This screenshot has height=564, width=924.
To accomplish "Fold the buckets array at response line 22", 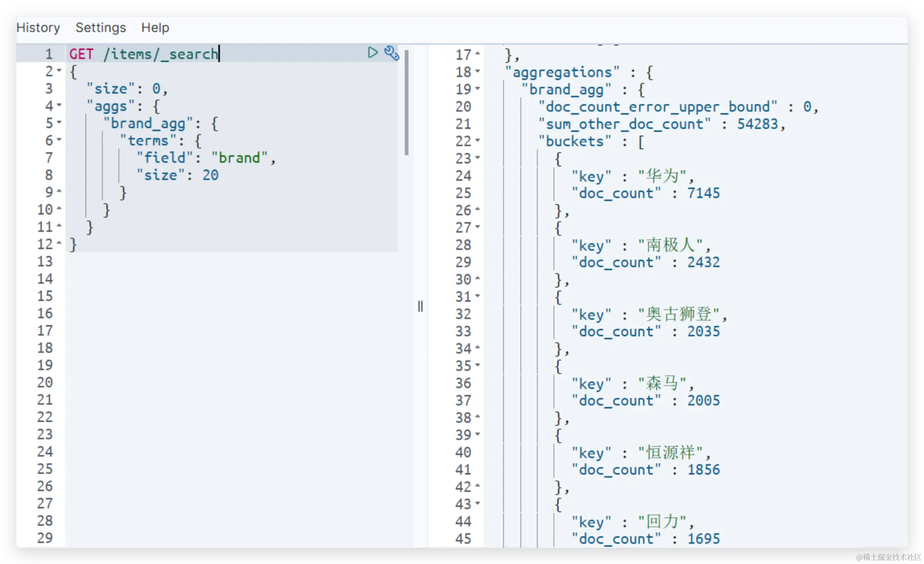I will click(x=478, y=141).
